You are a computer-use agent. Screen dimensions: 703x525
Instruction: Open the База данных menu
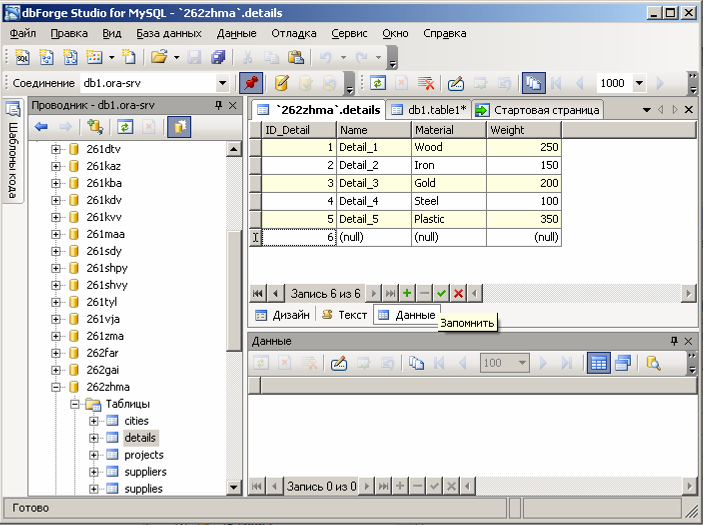coord(169,33)
